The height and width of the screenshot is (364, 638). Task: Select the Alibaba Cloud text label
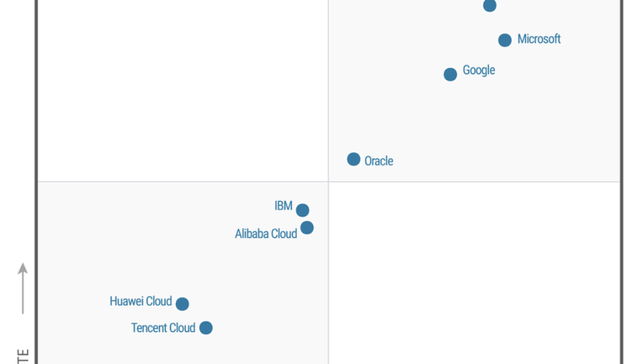tap(266, 234)
